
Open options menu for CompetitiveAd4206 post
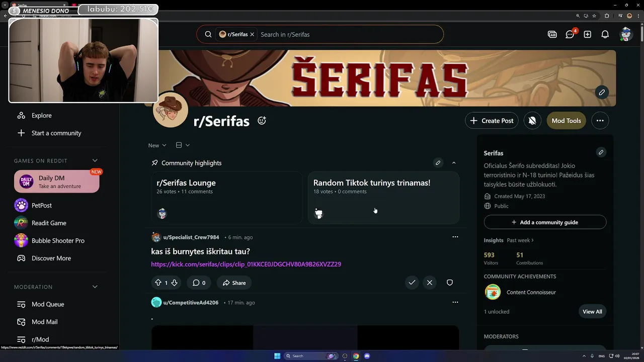pos(455,302)
